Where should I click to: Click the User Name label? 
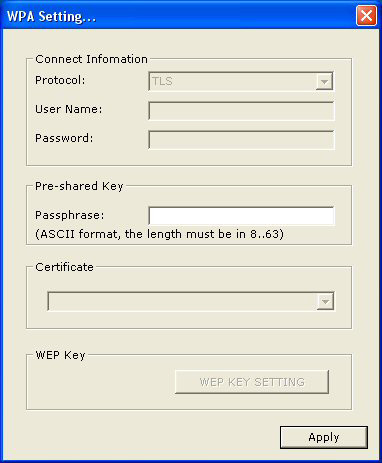[69, 109]
